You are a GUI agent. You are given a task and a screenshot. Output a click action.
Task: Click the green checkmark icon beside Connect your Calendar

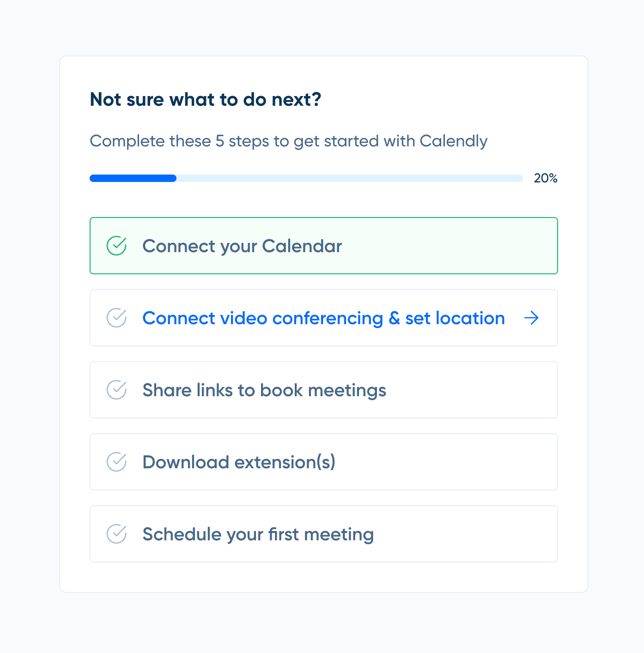pos(116,246)
